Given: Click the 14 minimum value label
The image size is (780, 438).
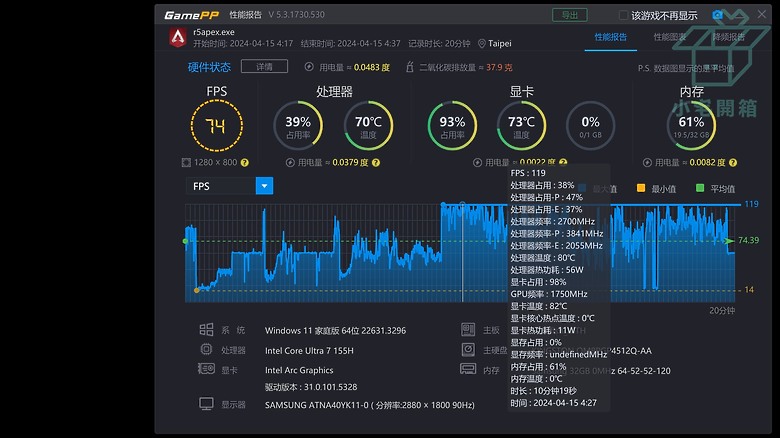Looking at the screenshot, I should coord(749,290).
